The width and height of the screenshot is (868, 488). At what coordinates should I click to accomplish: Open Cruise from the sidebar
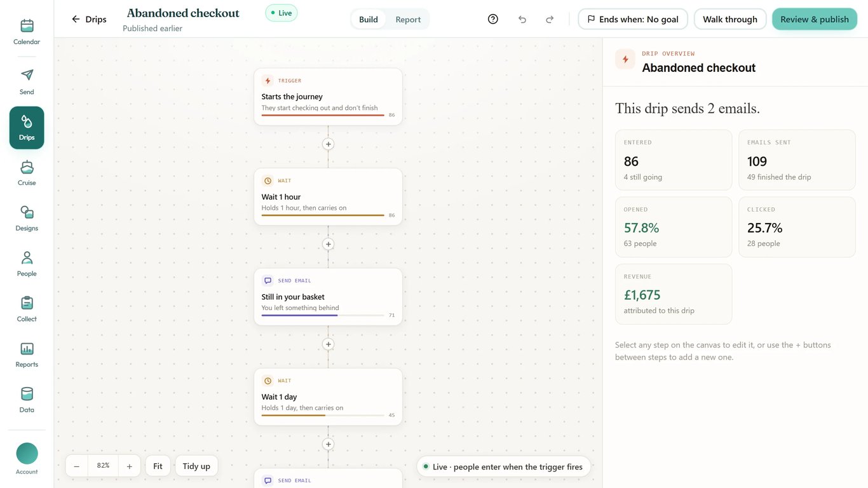coord(27,173)
